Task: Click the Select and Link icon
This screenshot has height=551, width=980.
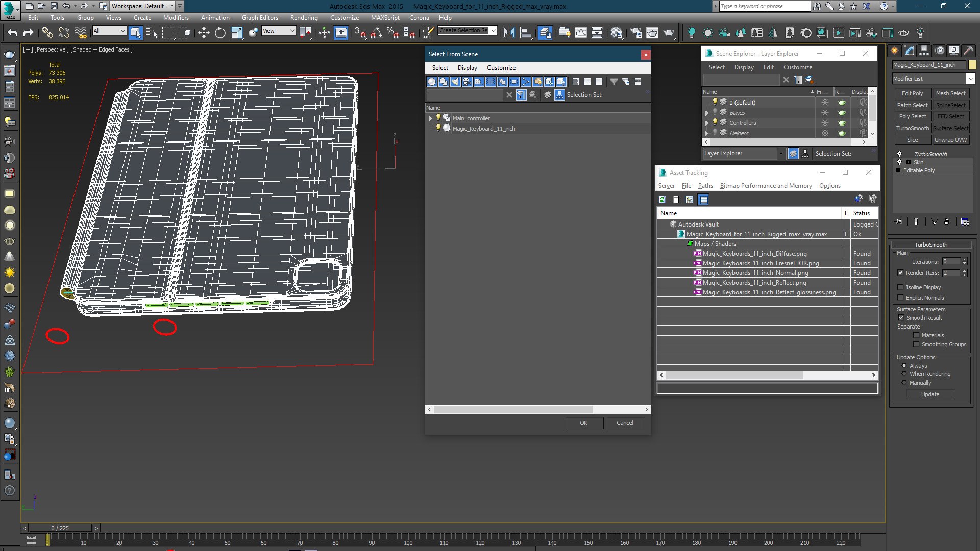Action: (x=47, y=33)
